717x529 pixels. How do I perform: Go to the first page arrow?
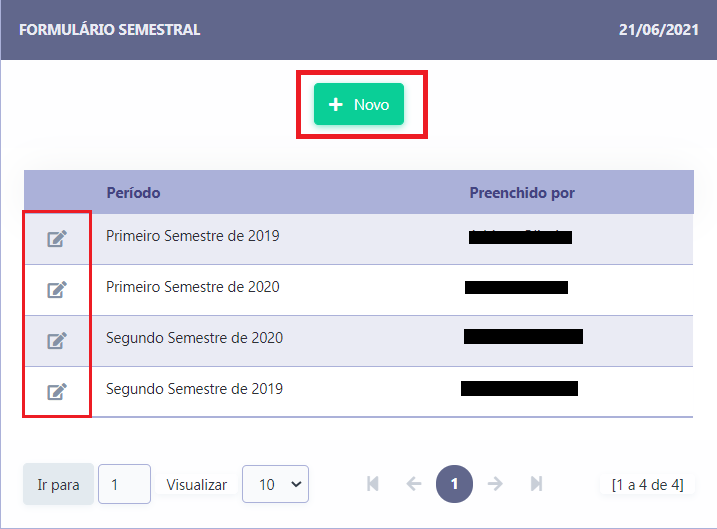coord(373,484)
